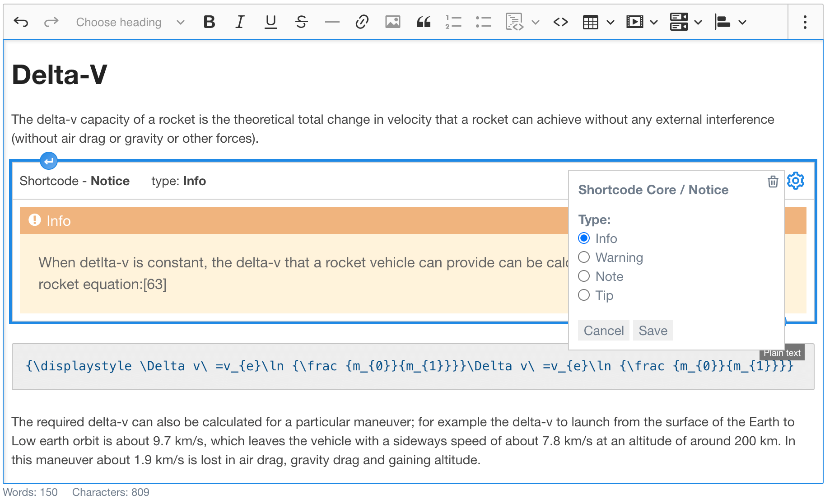
Task: Toggle Italic formatting
Action: [240, 22]
